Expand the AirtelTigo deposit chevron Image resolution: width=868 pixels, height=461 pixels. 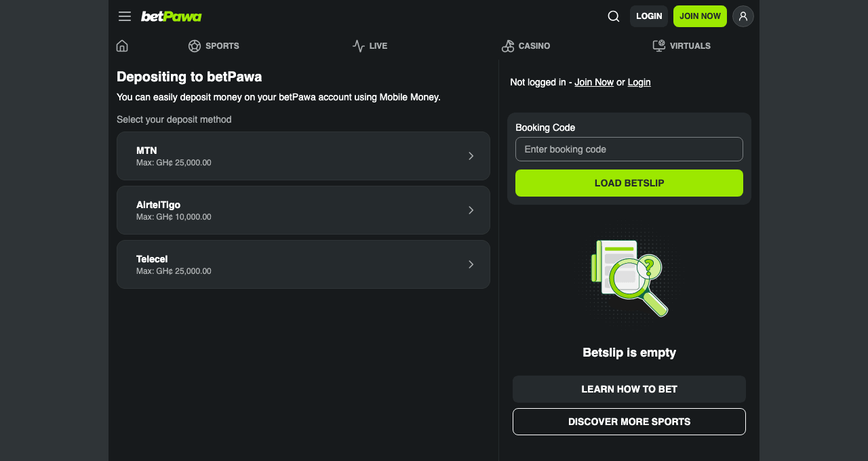point(471,210)
